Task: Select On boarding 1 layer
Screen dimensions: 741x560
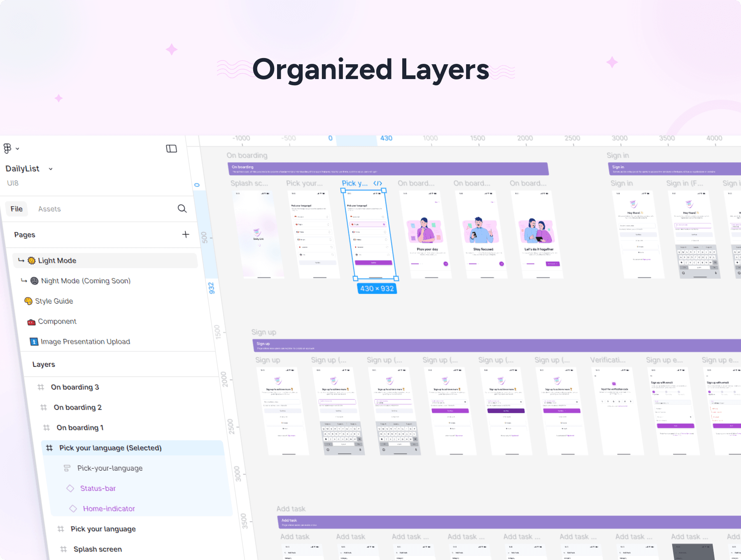Action: tap(80, 427)
